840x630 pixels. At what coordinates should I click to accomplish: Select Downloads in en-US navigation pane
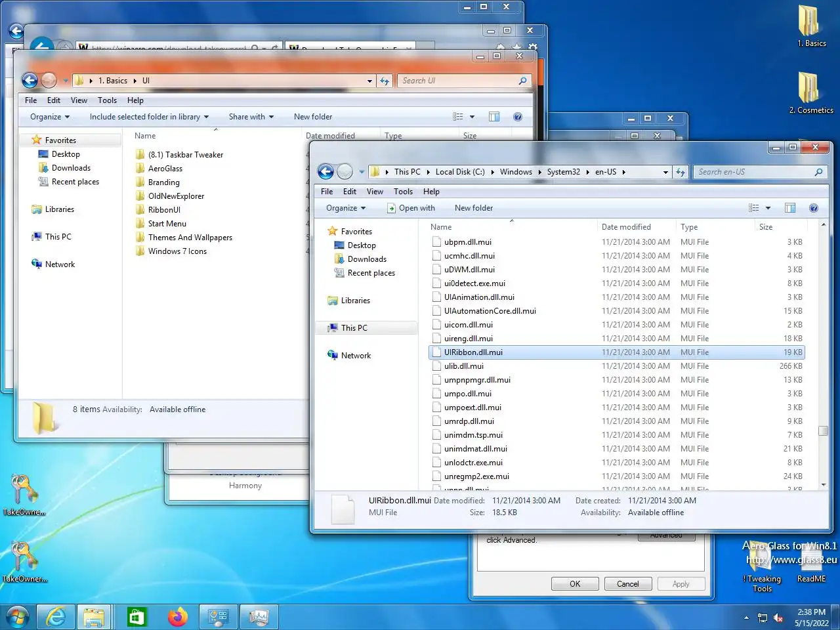click(x=367, y=259)
